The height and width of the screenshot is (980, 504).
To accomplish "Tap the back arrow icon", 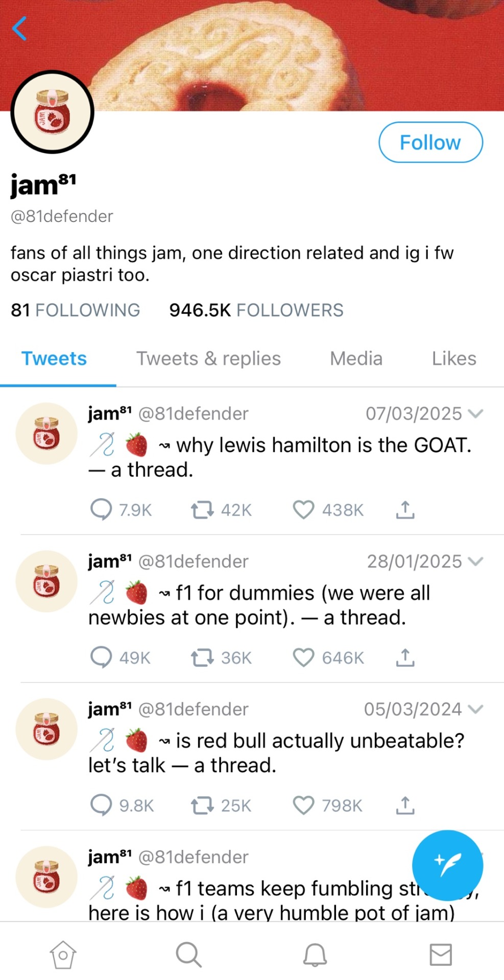I will [x=19, y=28].
